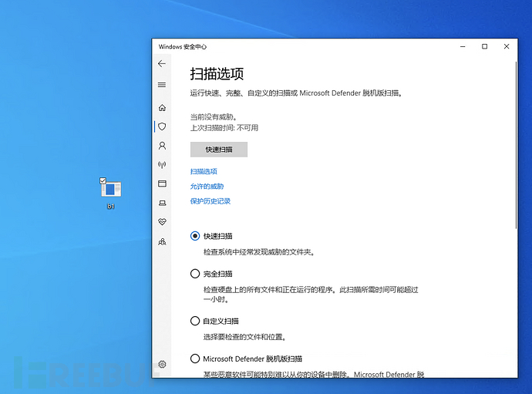
Task: Minimize the Windows 安全中心 window
Action: click(463, 46)
